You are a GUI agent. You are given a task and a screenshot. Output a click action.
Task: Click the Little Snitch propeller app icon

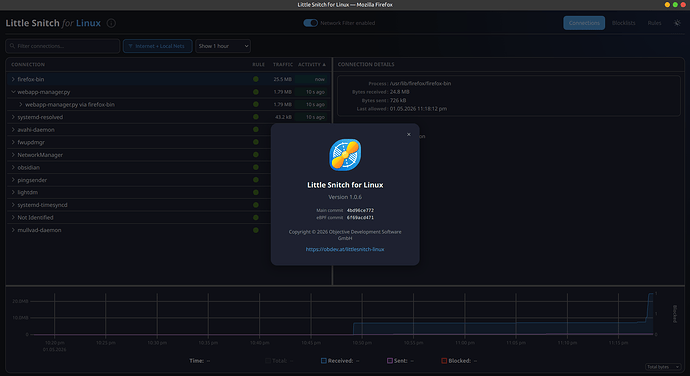point(345,155)
